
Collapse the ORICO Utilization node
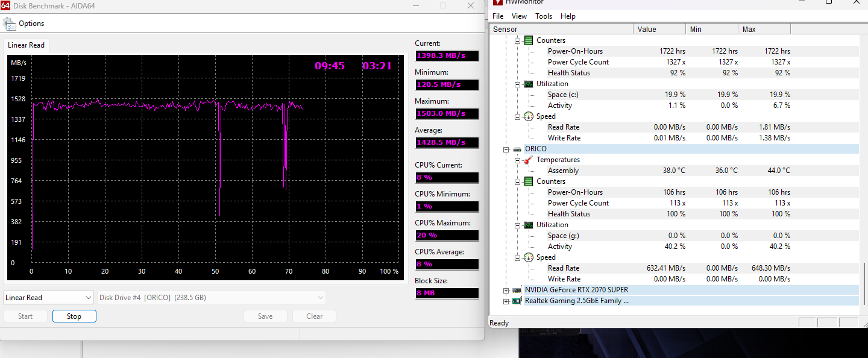(x=517, y=225)
